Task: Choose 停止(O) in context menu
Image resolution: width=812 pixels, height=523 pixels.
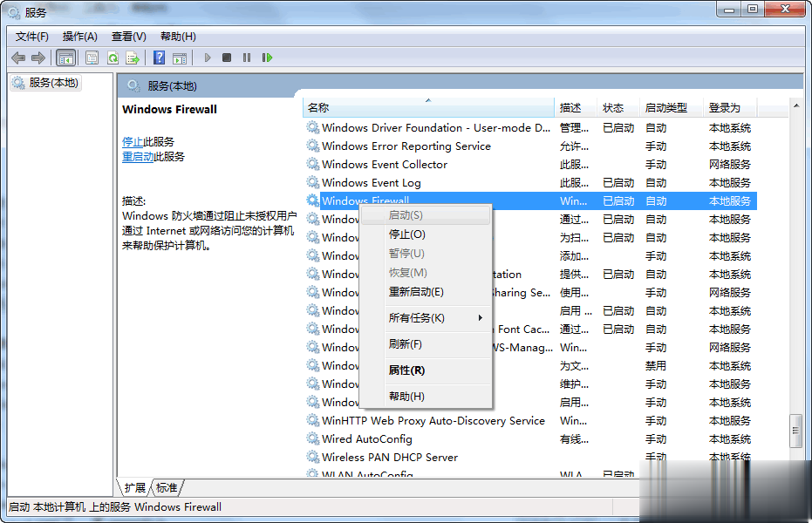Action: (x=426, y=234)
